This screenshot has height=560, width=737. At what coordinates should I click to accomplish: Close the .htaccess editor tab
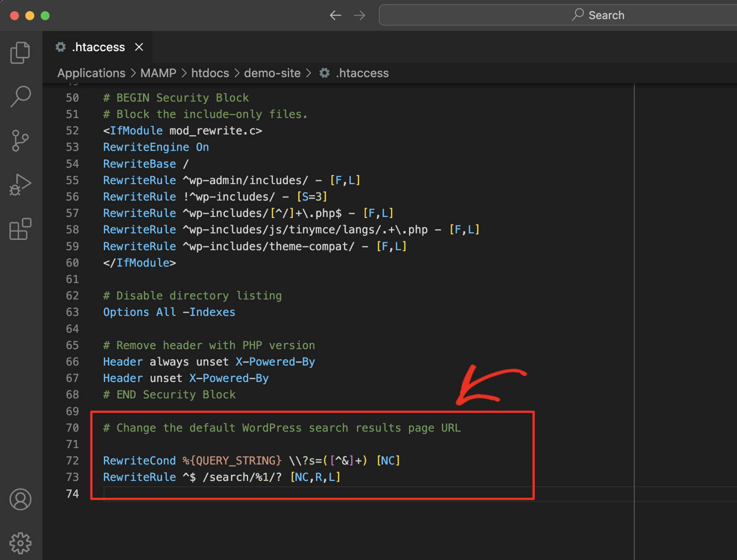coord(139,47)
